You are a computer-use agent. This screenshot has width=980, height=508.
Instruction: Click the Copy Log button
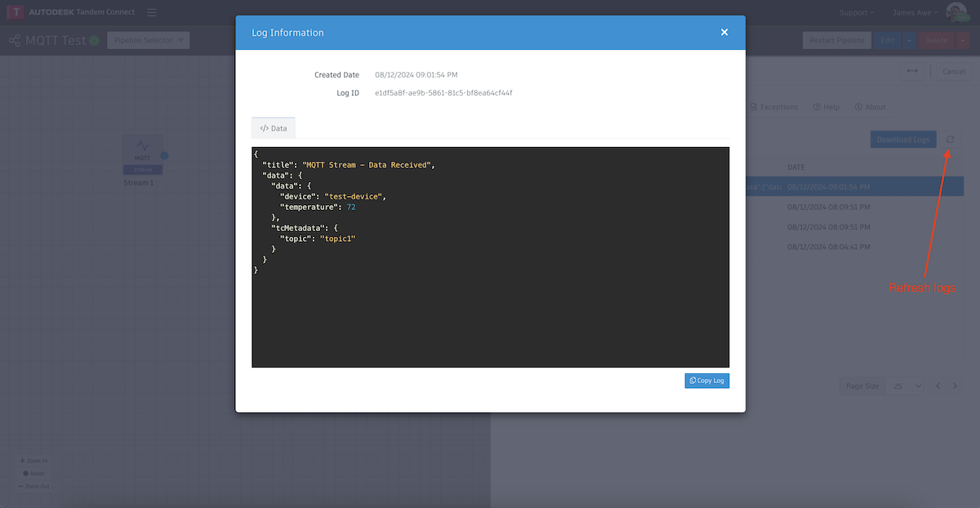[x=706, y=380]
